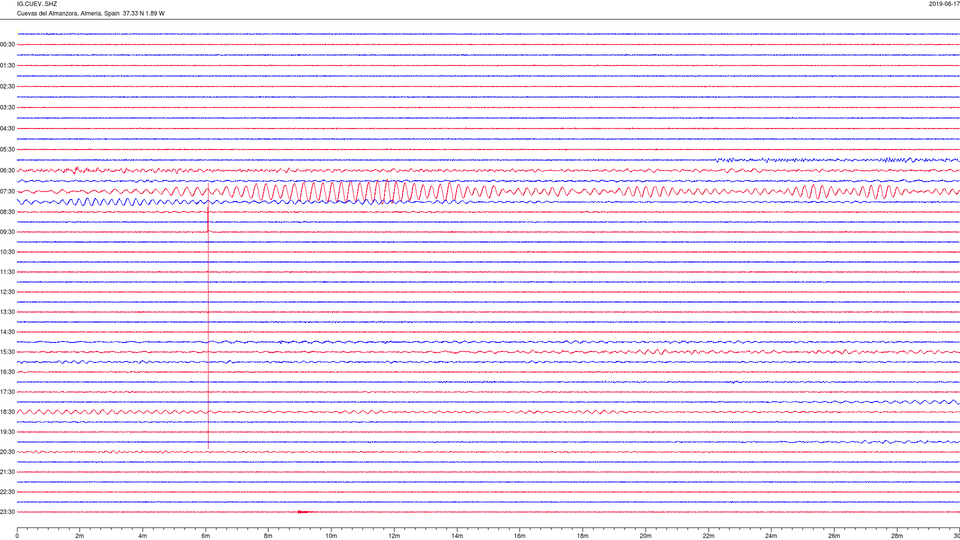The image size is (960, 540).
Task: Select the 17:30 time label
Action: [x=7, y=392]
